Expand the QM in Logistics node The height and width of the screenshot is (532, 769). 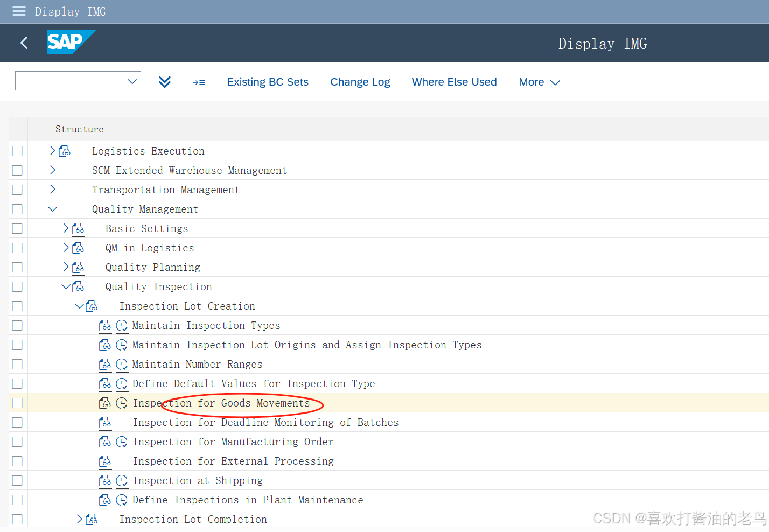(x=66, y=248)
